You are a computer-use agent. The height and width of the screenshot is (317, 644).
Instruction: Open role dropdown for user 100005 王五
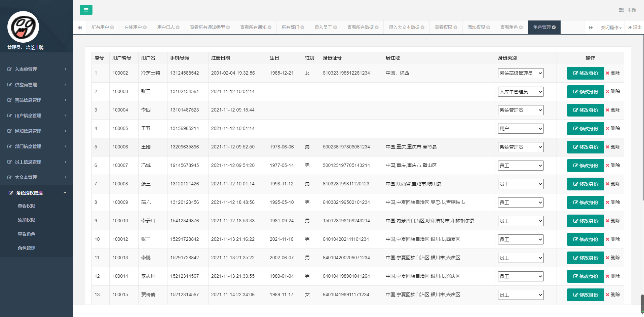521,129
